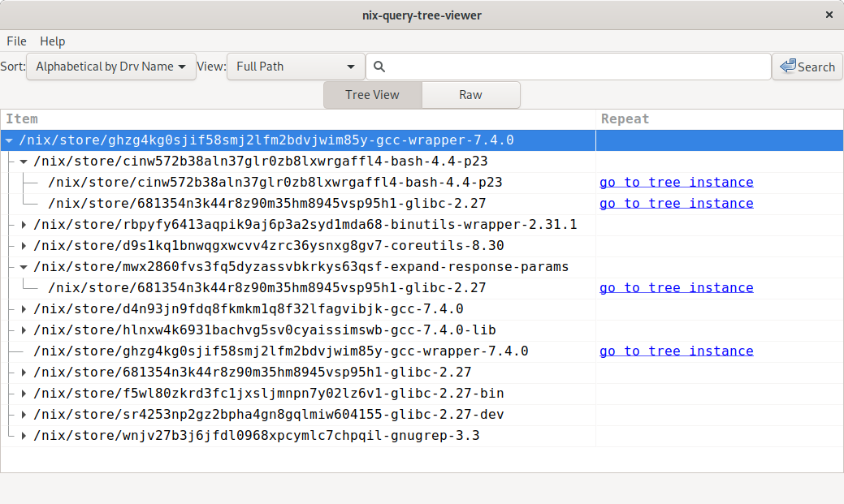This screenshot has width=844, height=504.
Task: Click the Item column header
Action: point(297,118)
